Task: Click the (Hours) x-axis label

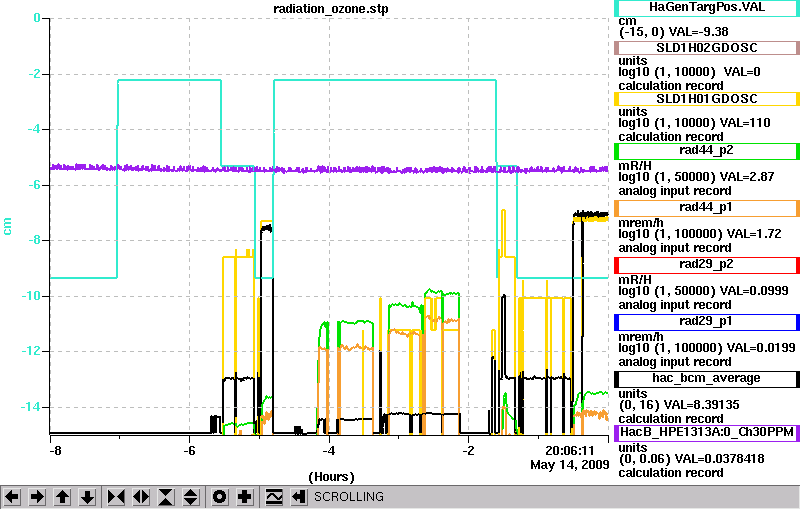Action: click(x=331, y=477)
